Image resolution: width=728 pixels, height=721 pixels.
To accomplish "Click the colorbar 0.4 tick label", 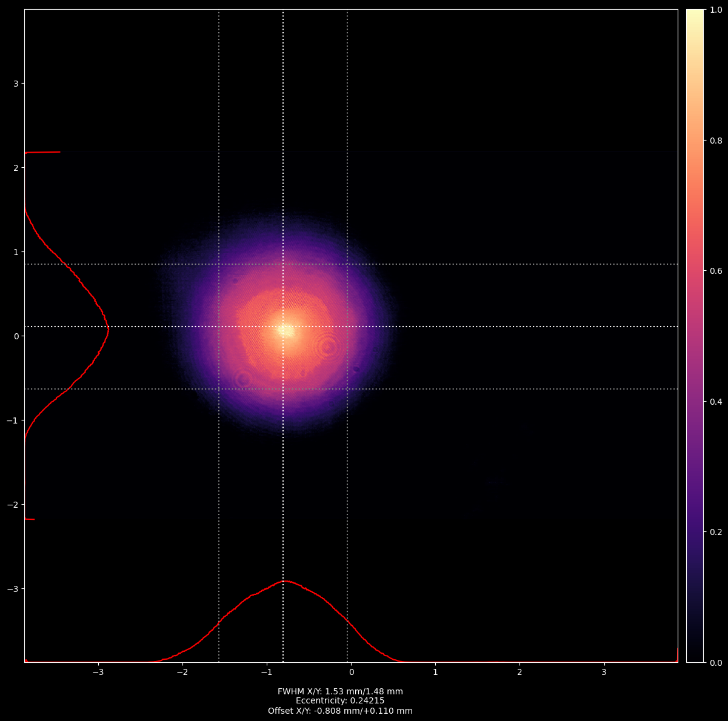I will tap(716, 402).
